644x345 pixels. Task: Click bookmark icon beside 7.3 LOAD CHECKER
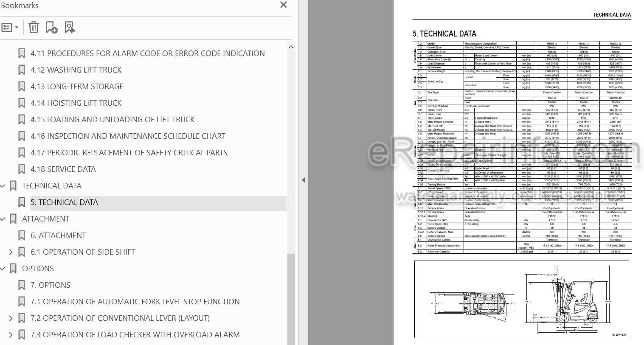(x=21, y=335)
